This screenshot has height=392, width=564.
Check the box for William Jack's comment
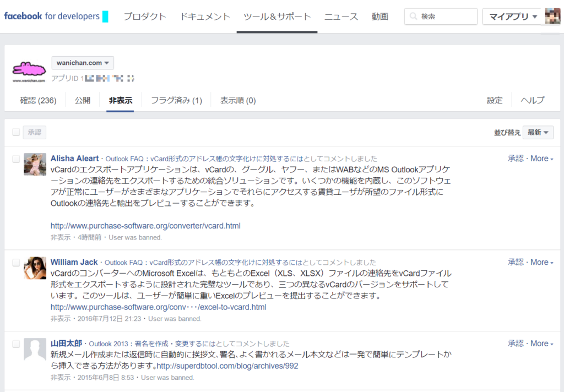(x=16, y=262)
